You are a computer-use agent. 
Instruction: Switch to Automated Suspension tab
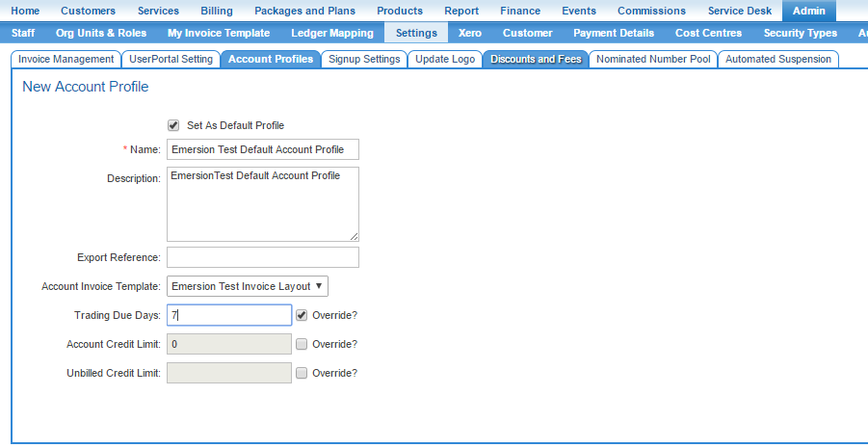pos(778,60)
